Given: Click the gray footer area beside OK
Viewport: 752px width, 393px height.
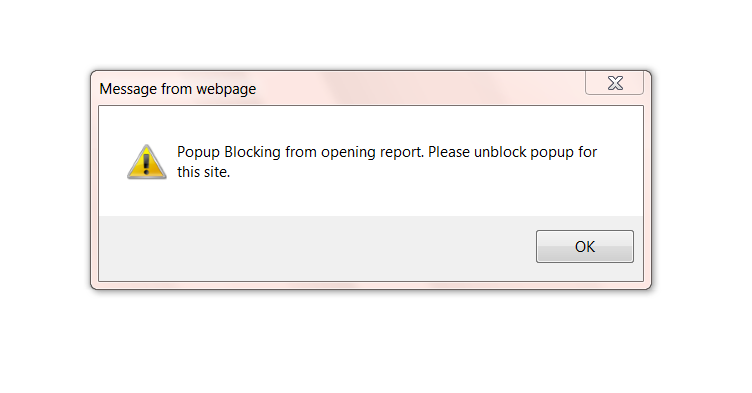Looking at the screenshot, I should coord(317,248).
